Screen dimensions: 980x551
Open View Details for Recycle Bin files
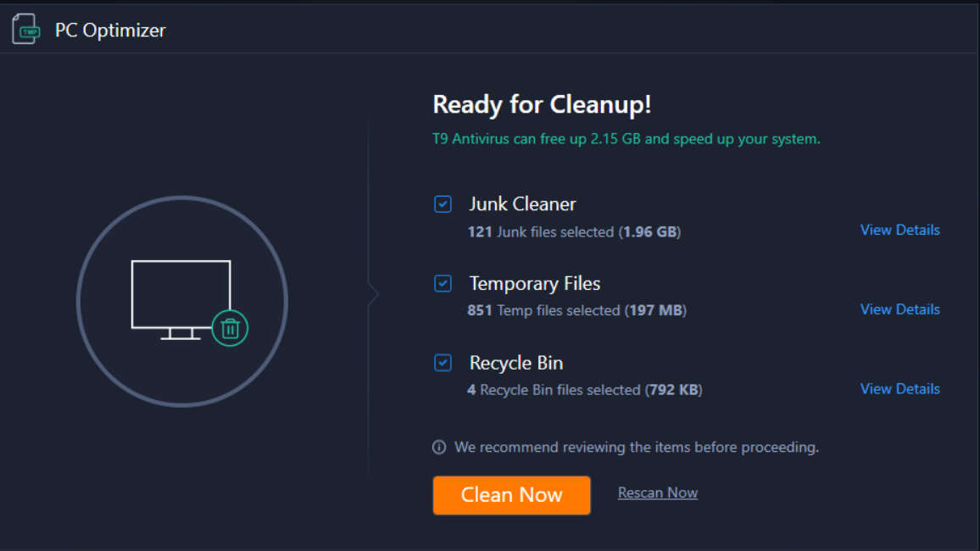coord(899,388)
